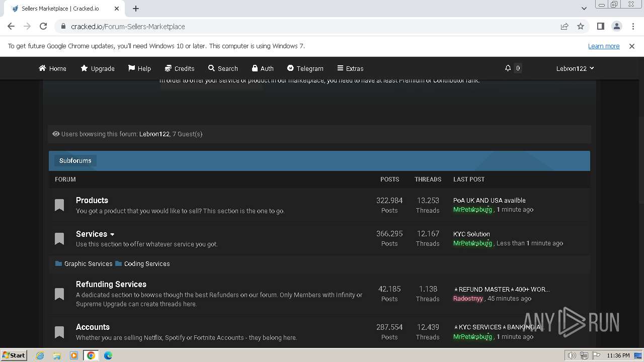
Task: Open the Auth nav link
Action: point(263,68)
